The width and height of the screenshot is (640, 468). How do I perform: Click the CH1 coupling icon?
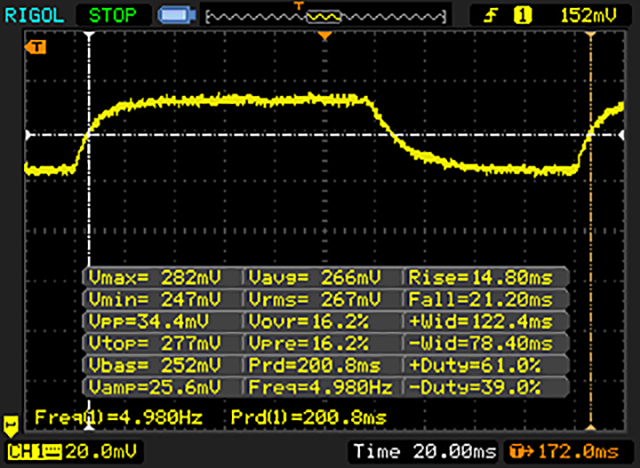tap(48, 454)
